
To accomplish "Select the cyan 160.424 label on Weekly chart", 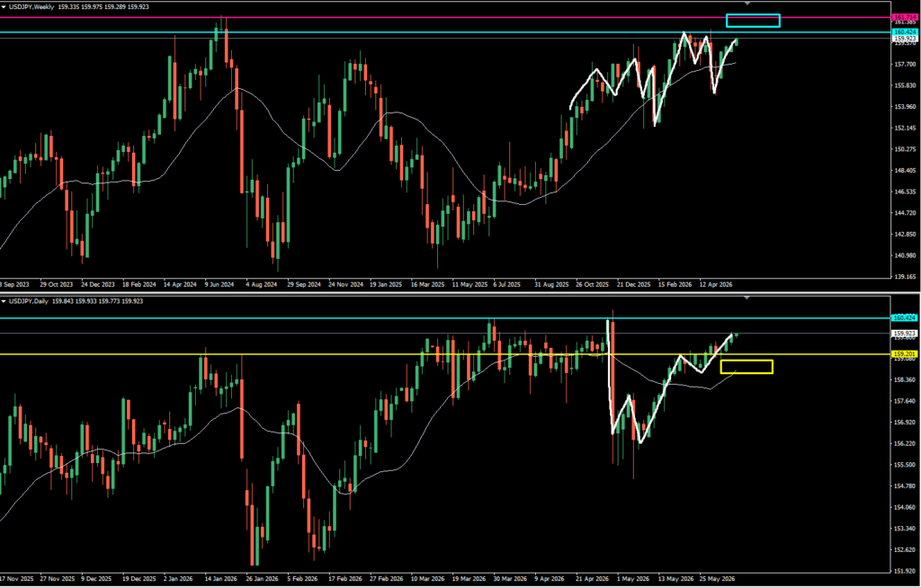I will pyautogui.click(x=906, y=31).
